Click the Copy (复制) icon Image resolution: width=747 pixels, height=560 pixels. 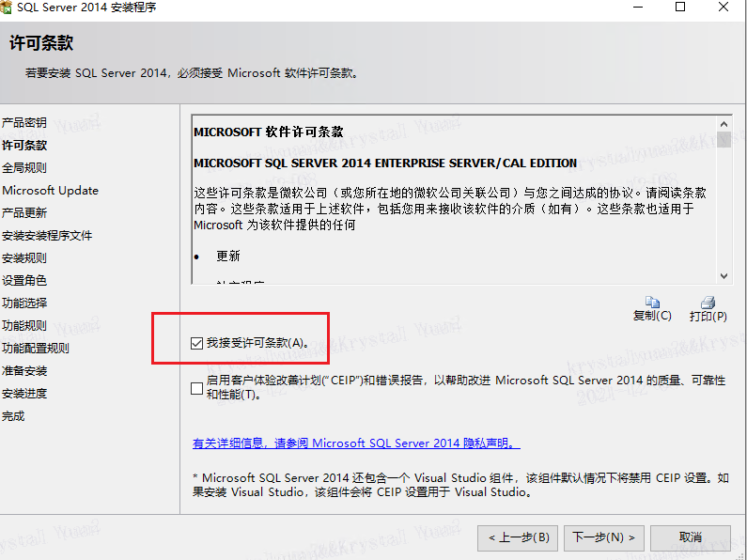pos(652,302)
